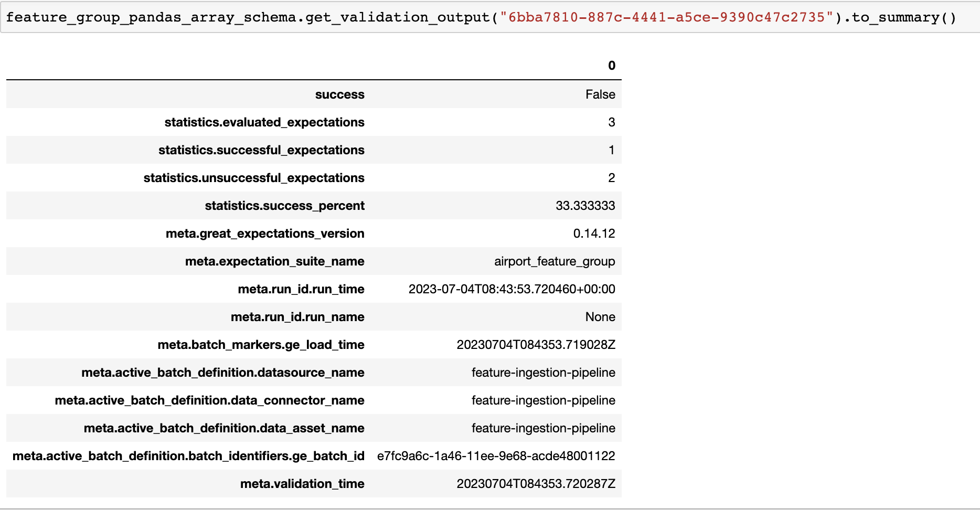Select data_asset_name feature-ingestion-pipeline value
Screen dimensions: 980x510
click(x=543, y=428)
